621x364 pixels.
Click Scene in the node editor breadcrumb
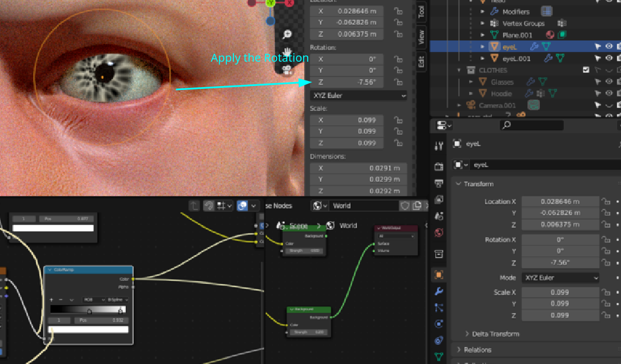[298, 225]
